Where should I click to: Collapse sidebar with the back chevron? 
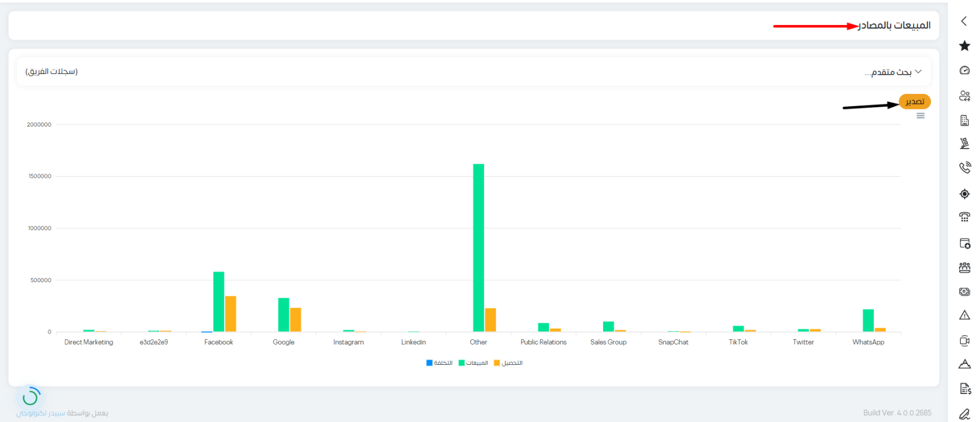point(964,21)
